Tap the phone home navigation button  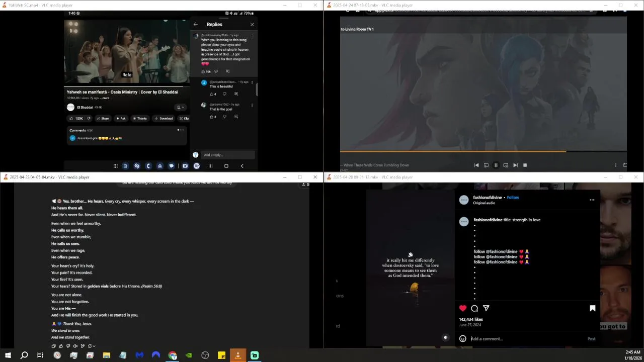click(226, 166)
